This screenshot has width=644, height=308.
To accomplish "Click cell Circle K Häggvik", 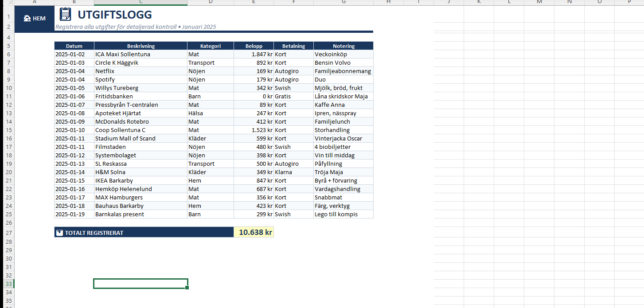I will tap(141, 62).
